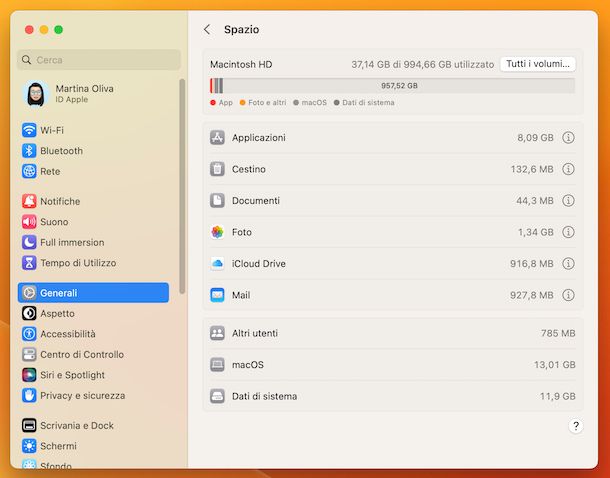Viewport: 610px width, 478px height.
Task: Click the macOS laptop icon
Action: click(217, 365)
